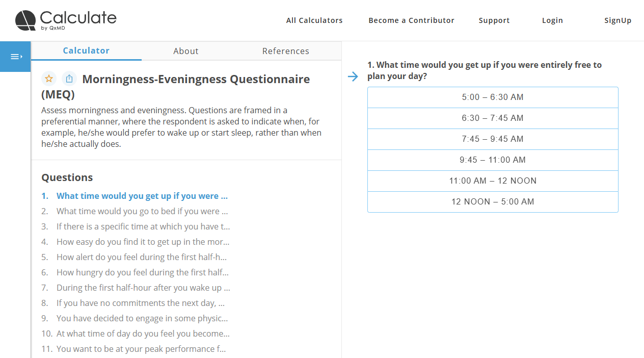Click the SignUp button

(618, 20)
